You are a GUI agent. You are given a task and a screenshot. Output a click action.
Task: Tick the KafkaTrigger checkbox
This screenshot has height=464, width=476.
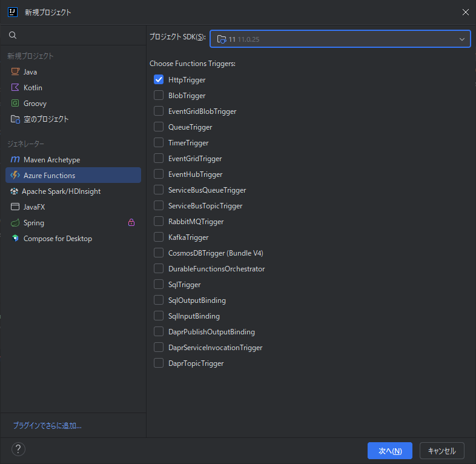pyautogui.click(x=159, y=237)
